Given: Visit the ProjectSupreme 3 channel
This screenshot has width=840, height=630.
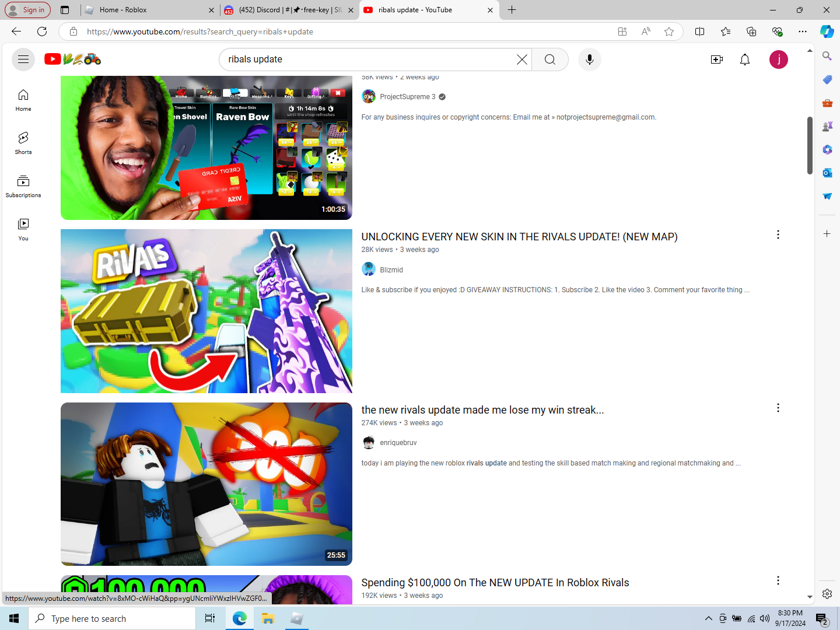Looking at the screenshot, I should pyautogui.click(x=407, y=97).
